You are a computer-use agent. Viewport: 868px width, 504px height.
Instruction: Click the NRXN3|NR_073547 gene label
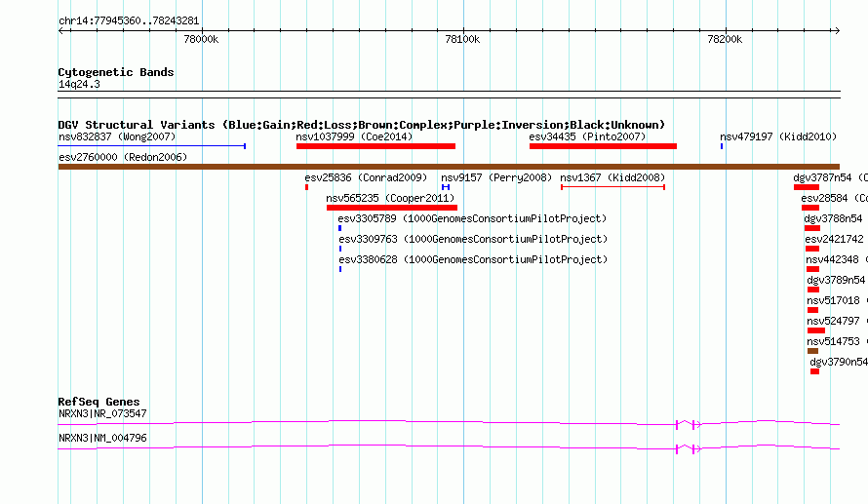tap(102, 413)
